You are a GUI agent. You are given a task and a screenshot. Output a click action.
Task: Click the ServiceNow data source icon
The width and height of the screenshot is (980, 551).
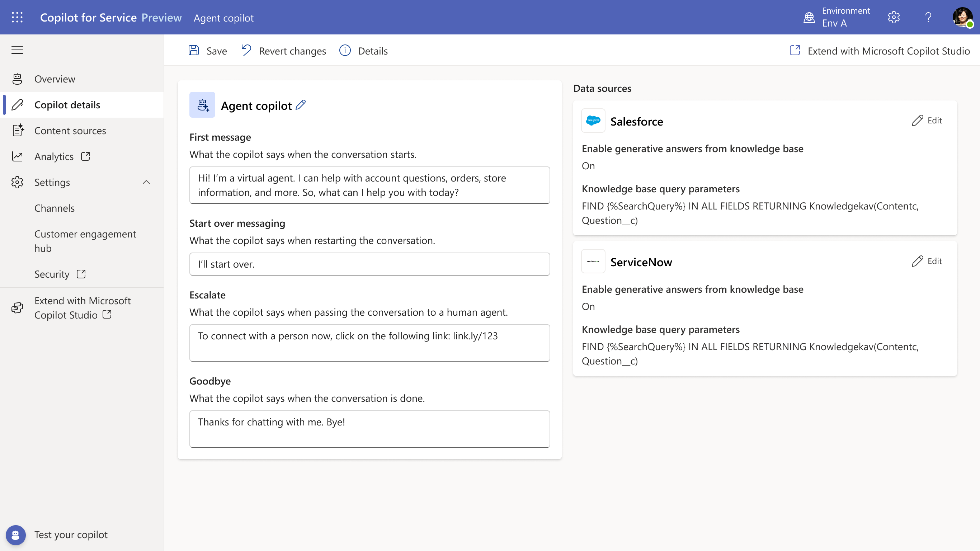tap(593, 261)
